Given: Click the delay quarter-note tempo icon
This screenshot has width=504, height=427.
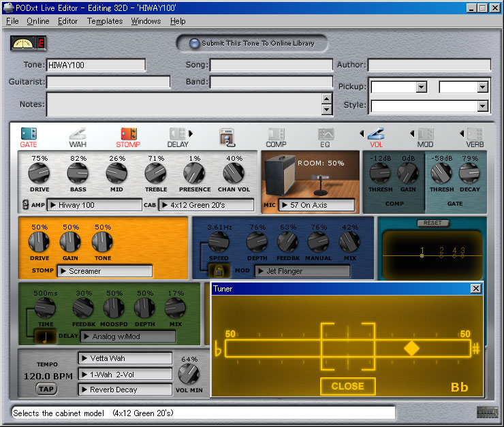Looking at the screenshot, I should point(45,337).
